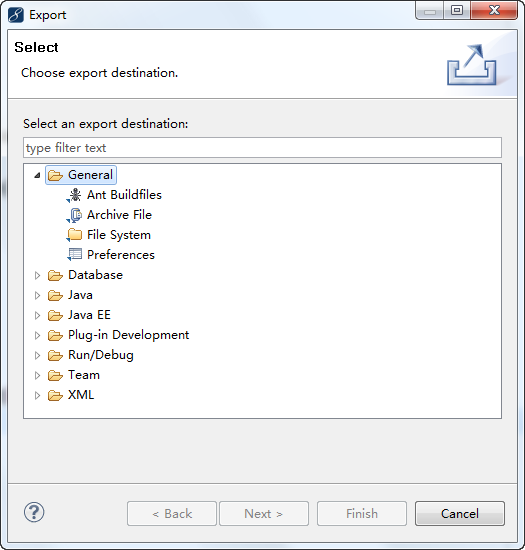525x550 pixels.
Task: Click the Database folder icon
Action: tap(55, 275)
